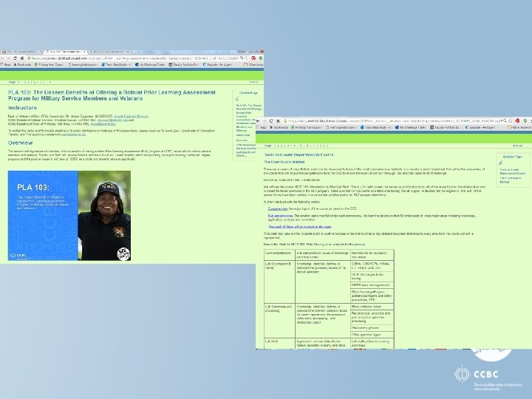Open the Overview entry in left Content Page sidebar

242,140
